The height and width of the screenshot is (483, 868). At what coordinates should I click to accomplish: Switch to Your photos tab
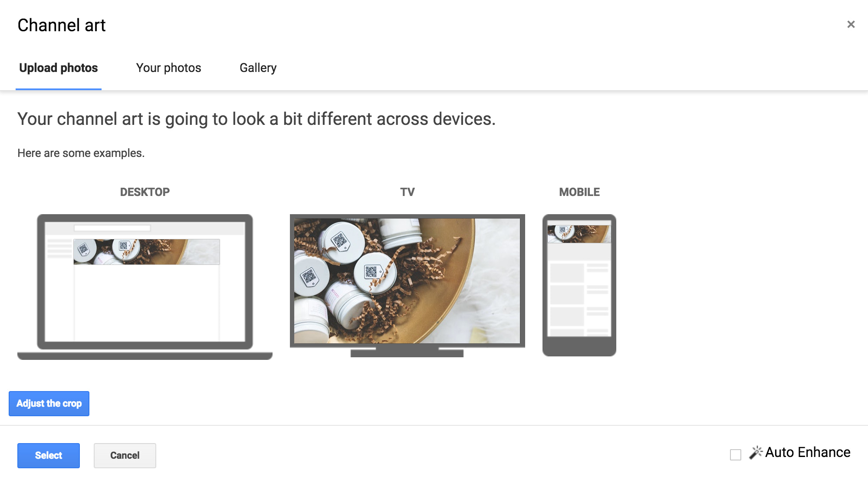168,67
